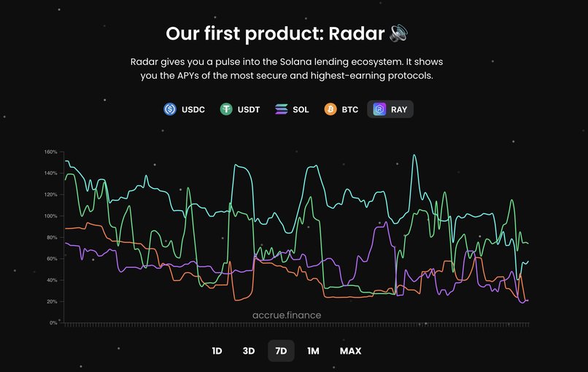The width and height of the screenshot is (588, 372).
Task: Click the 'Our first product: Radar' heading
Action: pyautogui.click(x=275, y=34)
